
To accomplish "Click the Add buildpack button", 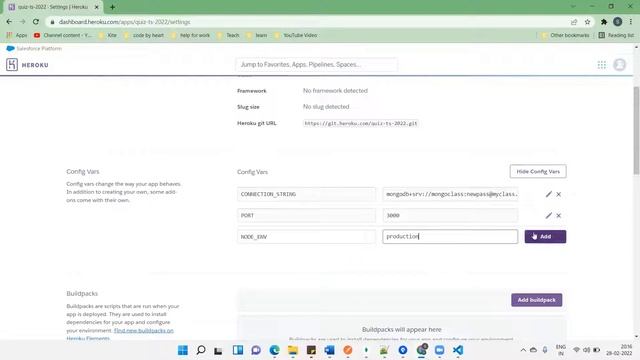I will tap(536, 300).
